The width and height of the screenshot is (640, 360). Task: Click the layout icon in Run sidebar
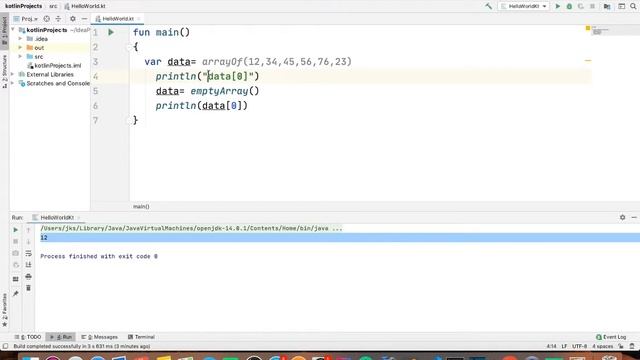click(16, 279)
